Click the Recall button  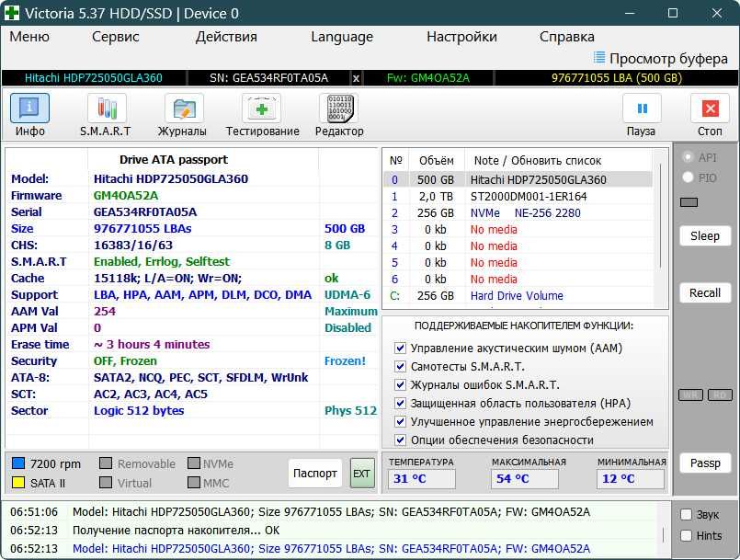705,292
